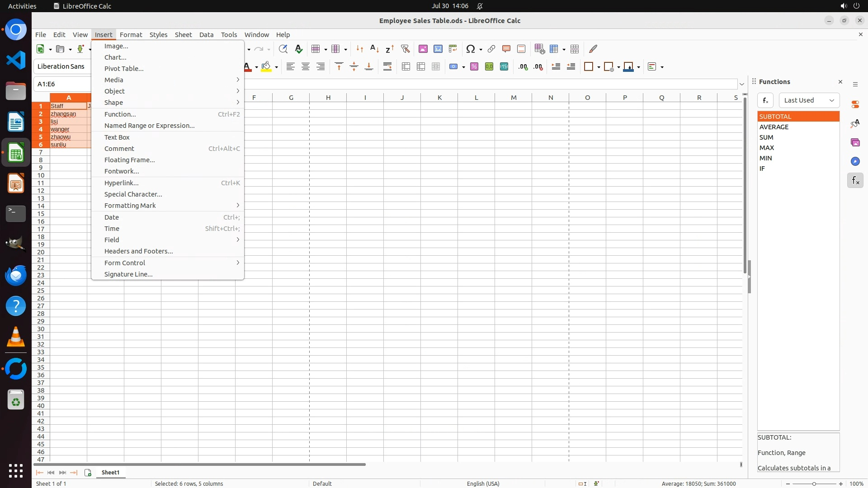Click the zoom slider in the status bar
Screen dimensions: 868x488
(x=814, y=484)
